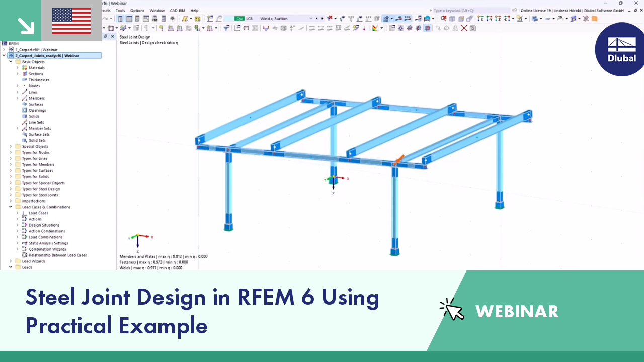The height and width of the screenshot is (362, 644).
Task: Click the Openings tree item
Action: pyautogui.click(x=37, y=110)
